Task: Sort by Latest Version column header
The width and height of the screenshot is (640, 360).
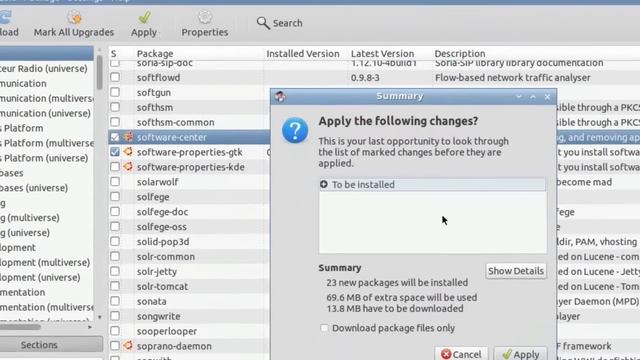Action: (382, 53)
